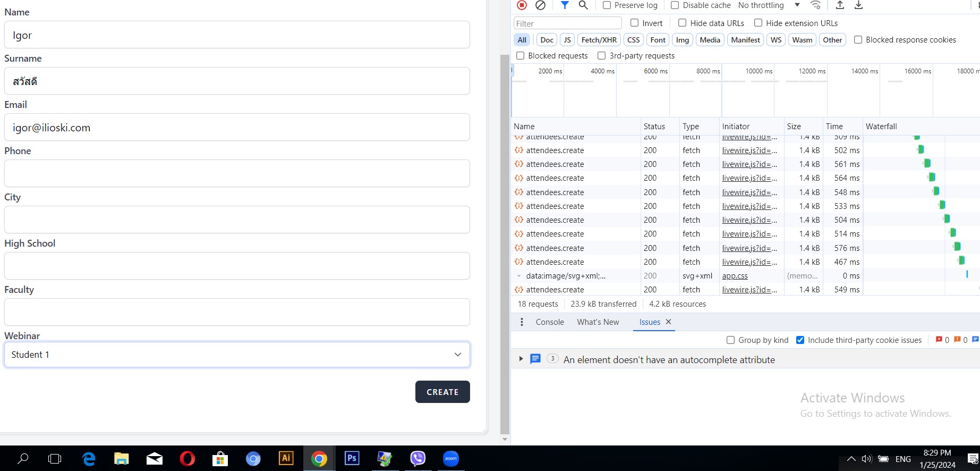Open network conditions wifi icon
The height and width of the screenshot is (471, 980).
[815, 5]
